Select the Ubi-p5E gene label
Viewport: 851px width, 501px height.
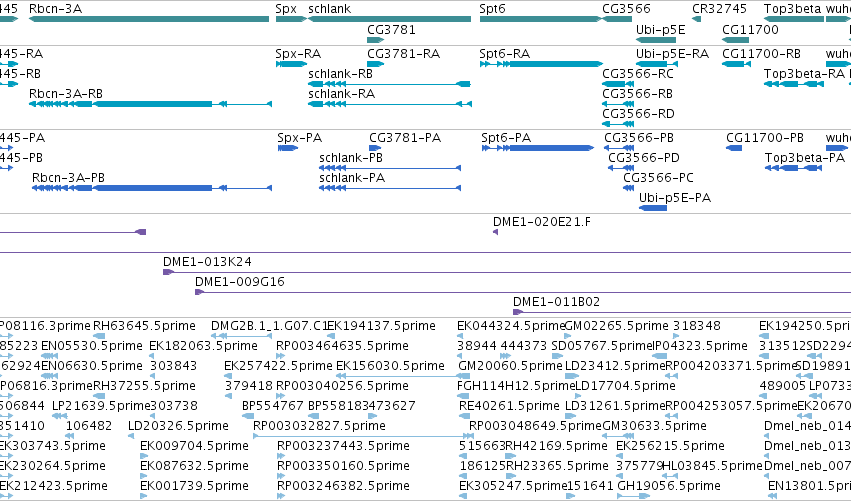click(x=661, y=30)
